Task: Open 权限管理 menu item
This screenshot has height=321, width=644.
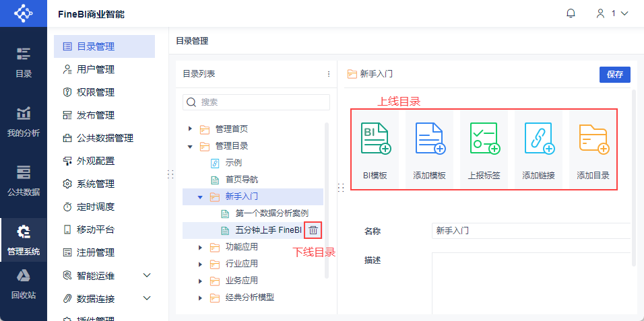Action: tap(104, 92)
